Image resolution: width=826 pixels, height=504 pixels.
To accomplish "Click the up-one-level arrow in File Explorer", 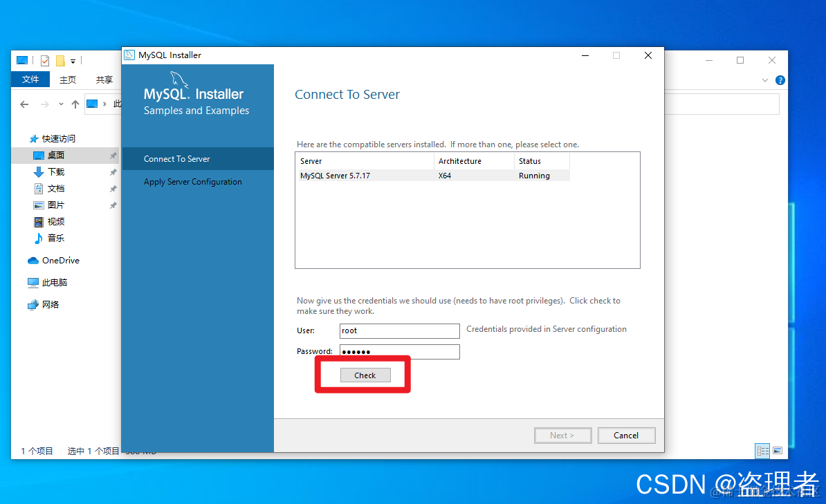I will coord(75,104).
